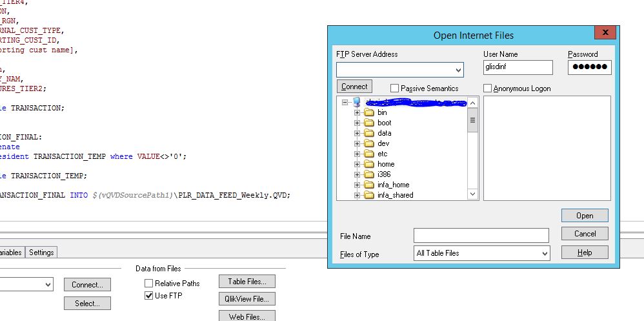This screenshot has height=321, width=644.
Task: Click the boot folder icon
Action: tap(369, 123)
